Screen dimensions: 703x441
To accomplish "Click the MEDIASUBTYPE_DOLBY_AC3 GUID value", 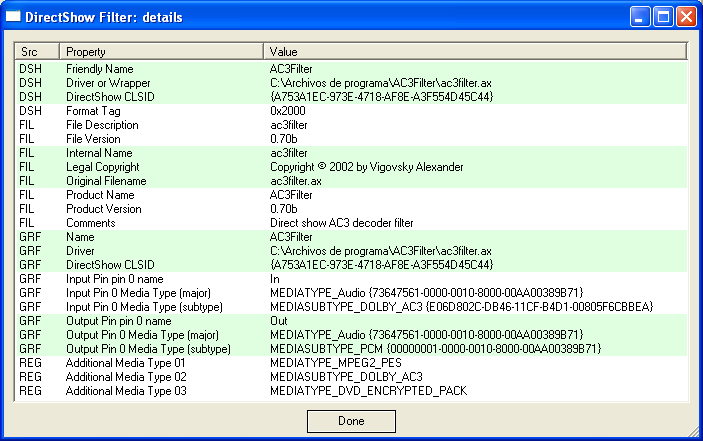I will coord(461,307).
